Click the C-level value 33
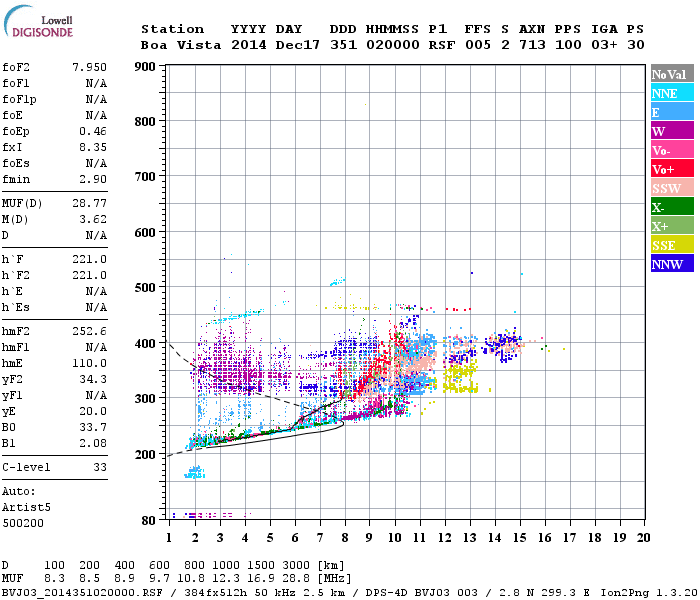700x600 pixels. (100, 467)
